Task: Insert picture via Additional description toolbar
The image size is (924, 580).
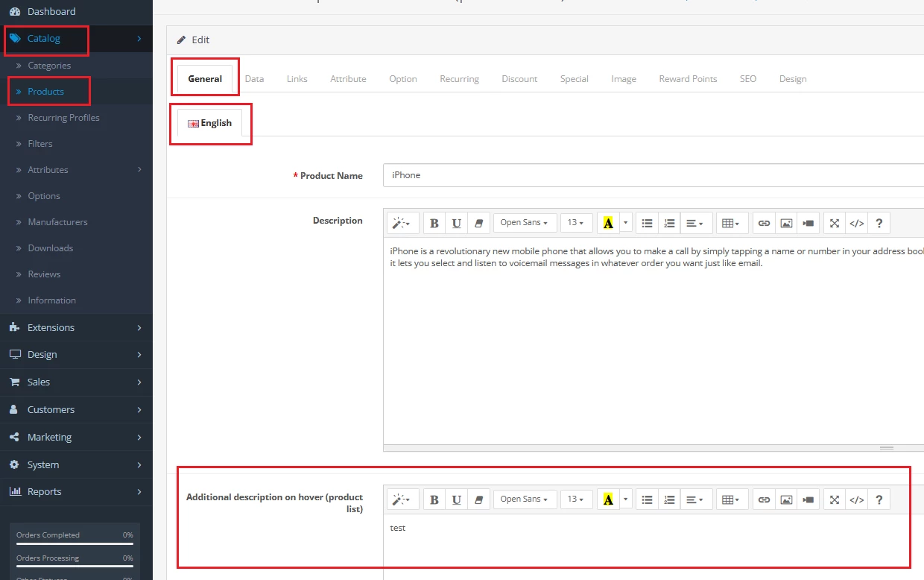Action: click(786, 499)
